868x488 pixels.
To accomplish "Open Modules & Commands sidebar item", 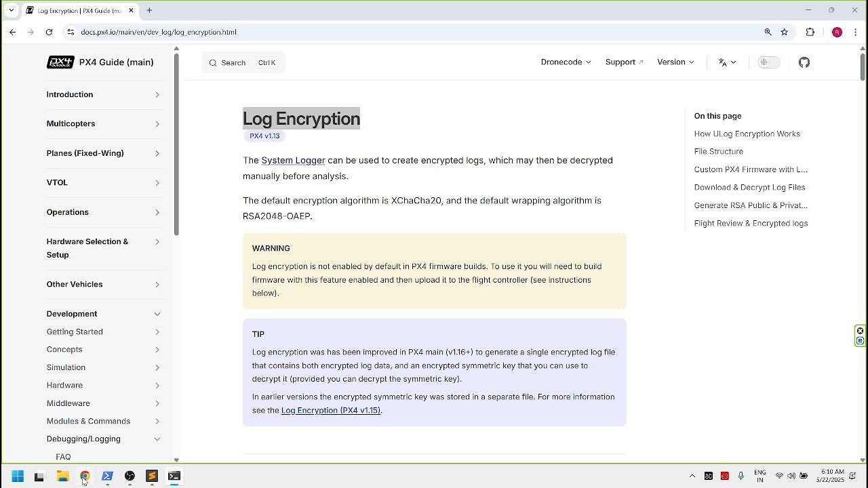I will tap(103, 421).
